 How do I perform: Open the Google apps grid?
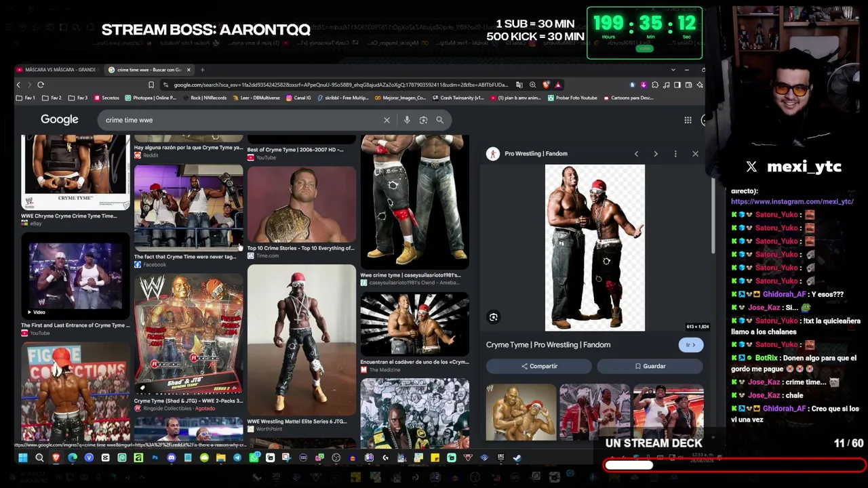click(688, 120)
